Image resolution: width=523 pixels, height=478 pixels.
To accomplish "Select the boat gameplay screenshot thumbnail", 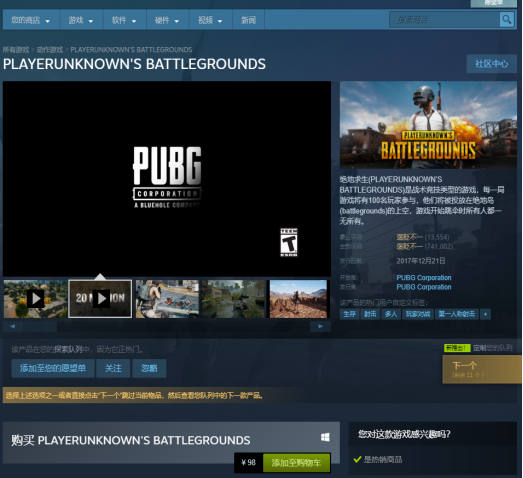I will (x=167, y=299).
